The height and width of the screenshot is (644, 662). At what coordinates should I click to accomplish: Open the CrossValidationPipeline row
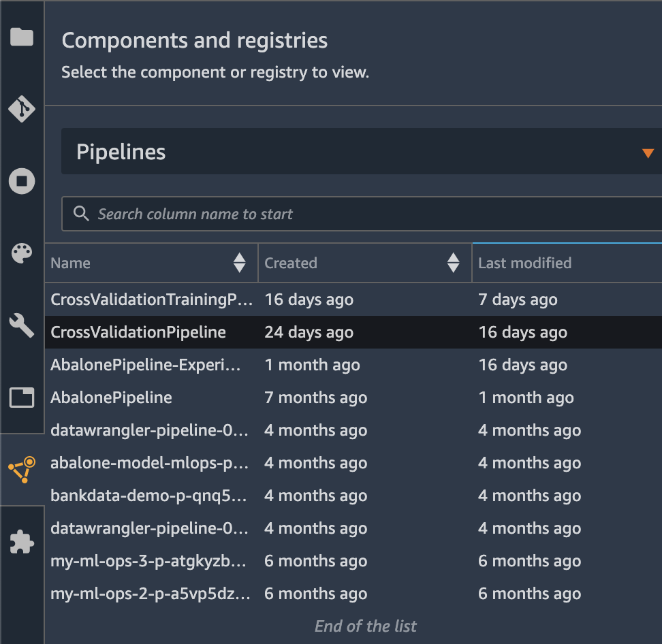(353, 332)
